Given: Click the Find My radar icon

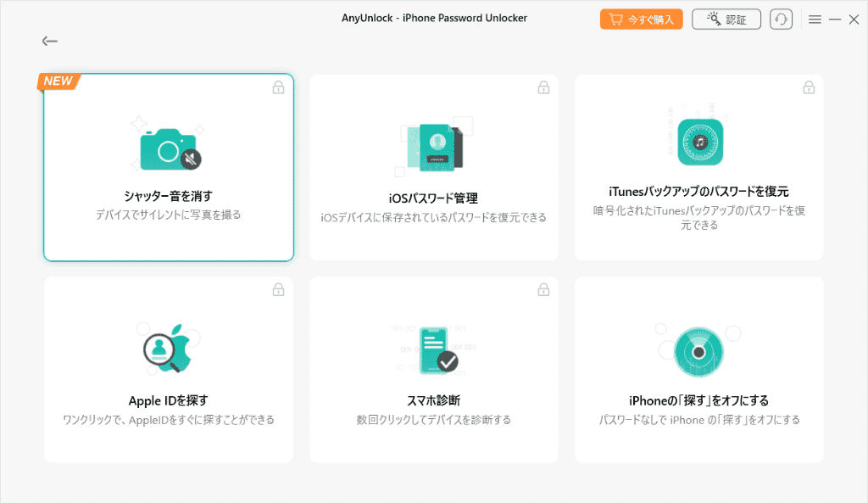Looking at the screenshot, I should (x=698, y=352).
